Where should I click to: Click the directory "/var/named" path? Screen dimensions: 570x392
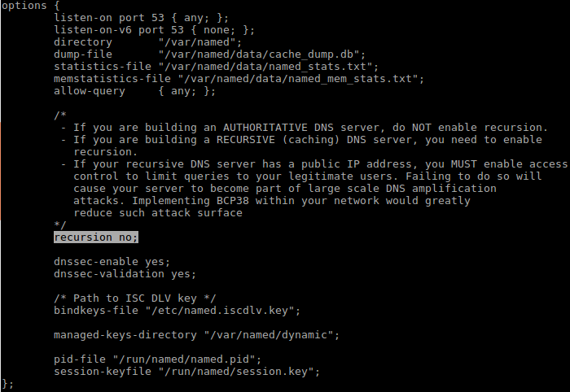200,42
